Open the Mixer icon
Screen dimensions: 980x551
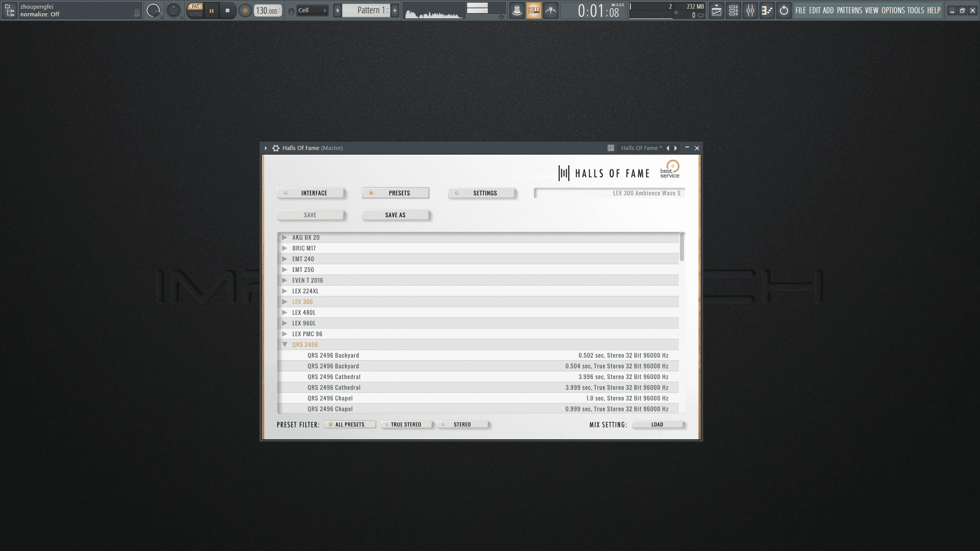point(750,10)
